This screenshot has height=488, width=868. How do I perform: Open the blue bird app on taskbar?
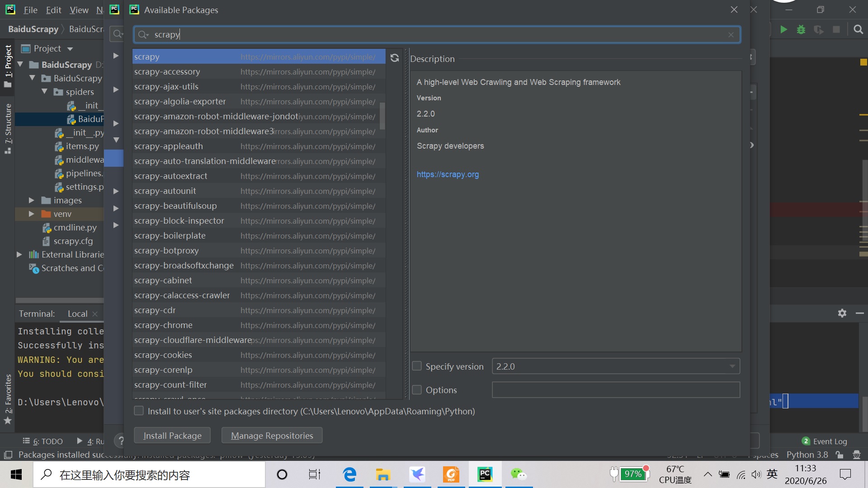coord(417,474)
